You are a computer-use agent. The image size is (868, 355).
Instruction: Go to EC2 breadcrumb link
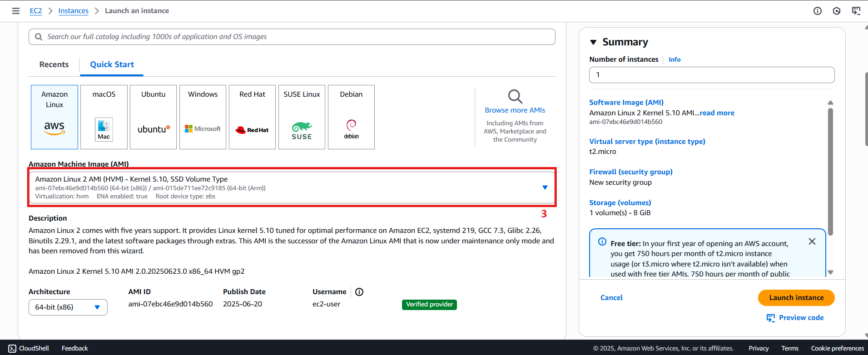point(36,11)
